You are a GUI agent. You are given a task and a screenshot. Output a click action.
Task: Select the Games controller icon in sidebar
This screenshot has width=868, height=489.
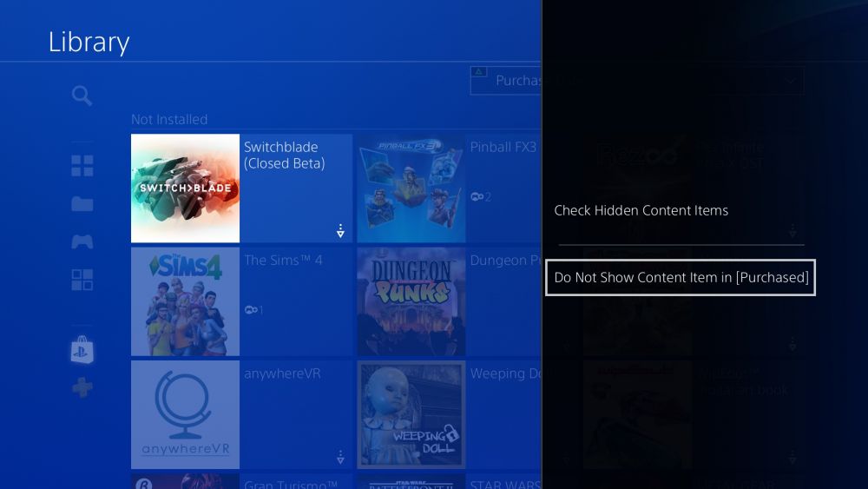pyautogui.click(x=82, y=241)
